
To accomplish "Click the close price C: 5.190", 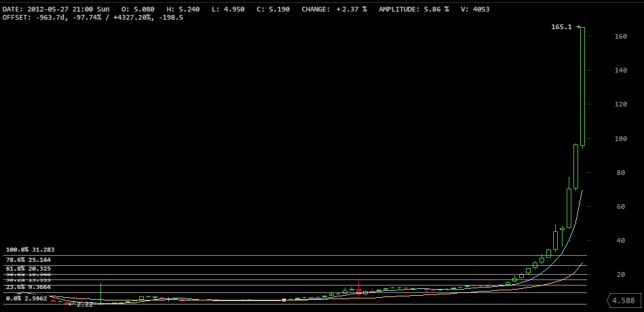I will pyautogui.click(x=273, y=9).
